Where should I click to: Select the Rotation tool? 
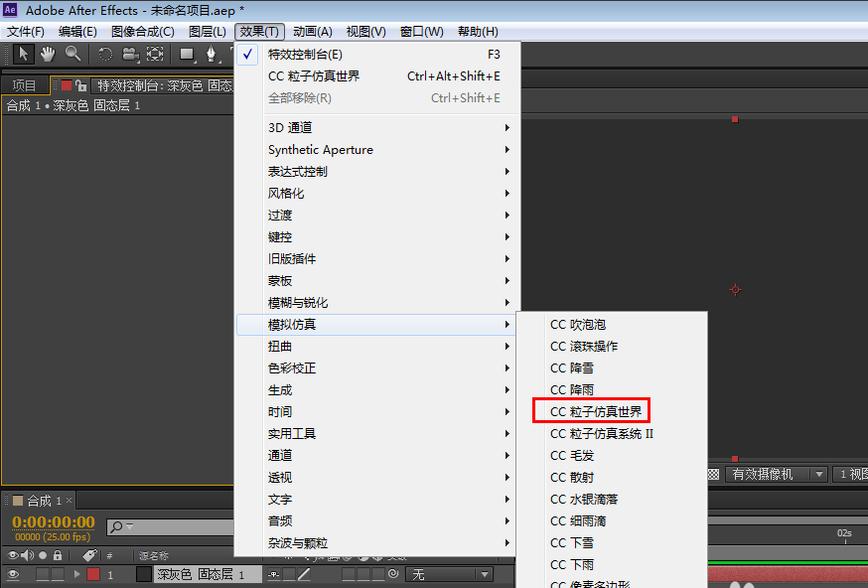pyautogui.click(x=104, y=55)
